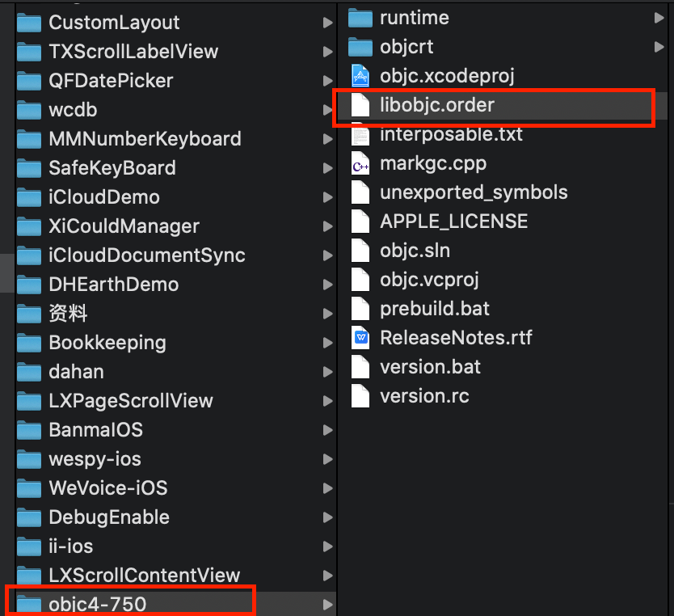This screenshot has height=616, width=674.
Task: Click the objcrt folder icon
Action: [x=360, y=47]
